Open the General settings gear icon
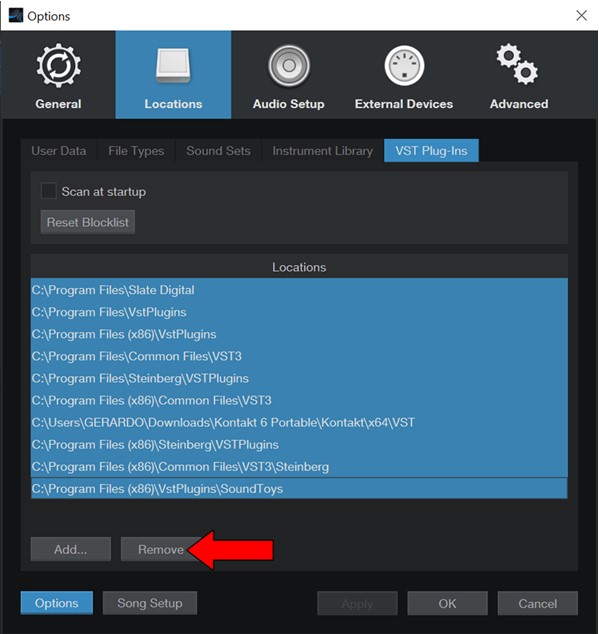This screenshot has height=634, width=599. pyautogui.click(x=59, y=66)
